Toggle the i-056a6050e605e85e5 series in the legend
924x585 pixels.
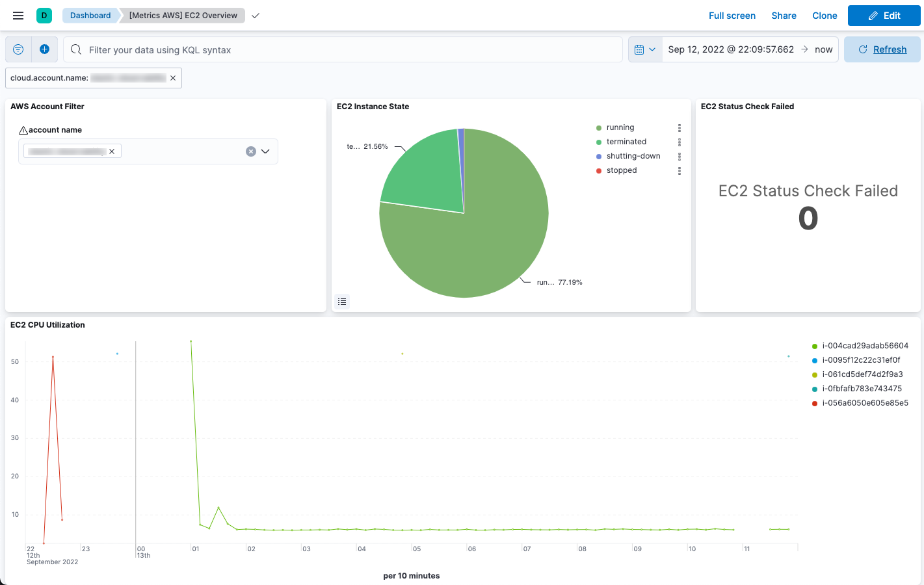click(x=865, y=402)
